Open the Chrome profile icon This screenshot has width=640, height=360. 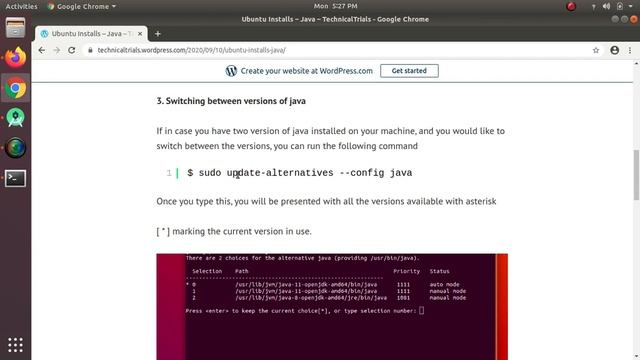tap(615, 50)
